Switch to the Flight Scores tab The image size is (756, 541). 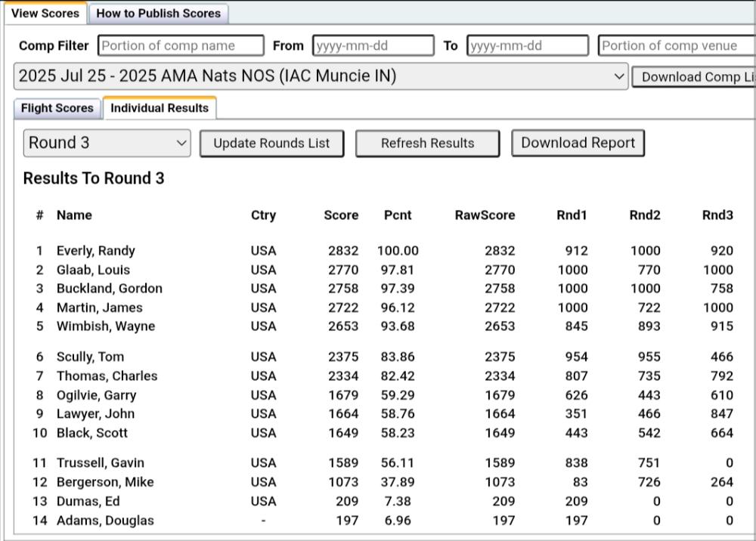pos(56,108)
